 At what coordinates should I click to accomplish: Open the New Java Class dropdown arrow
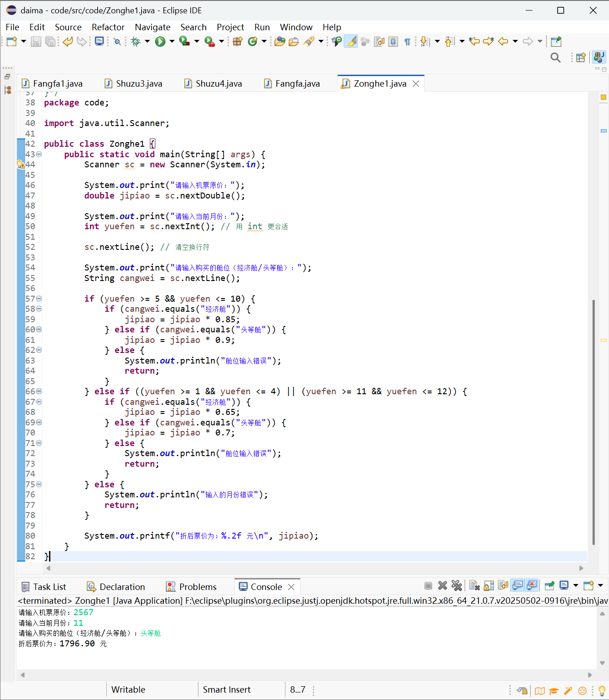point(264,42)
